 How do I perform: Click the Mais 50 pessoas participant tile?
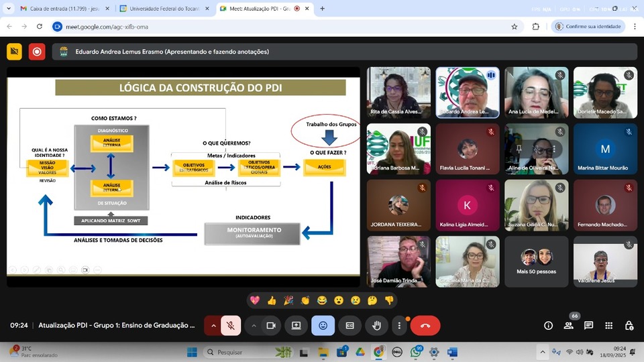coord(537,261)
